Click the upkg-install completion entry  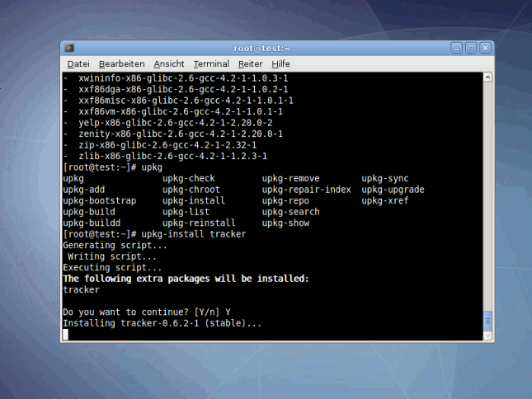(x=194, y=200)
